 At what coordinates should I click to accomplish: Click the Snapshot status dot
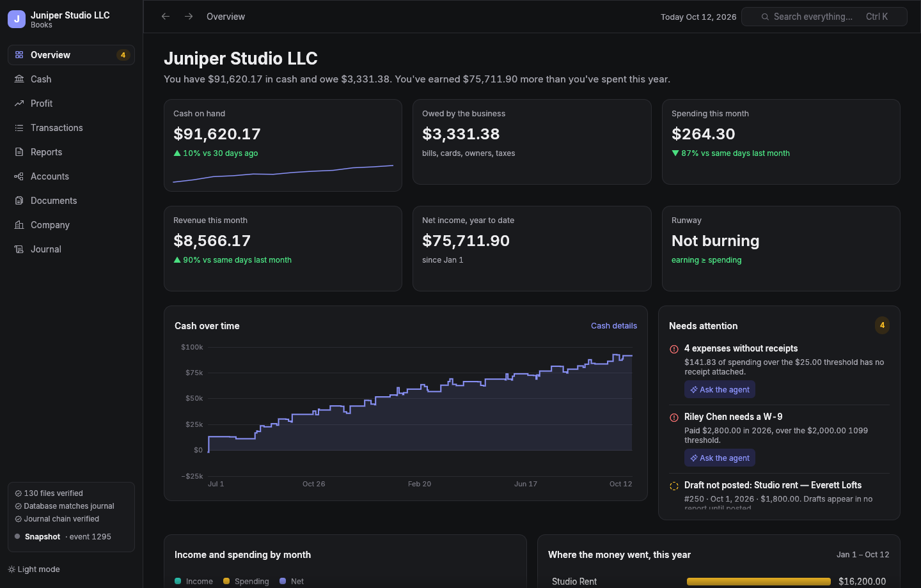coord(17,537)
